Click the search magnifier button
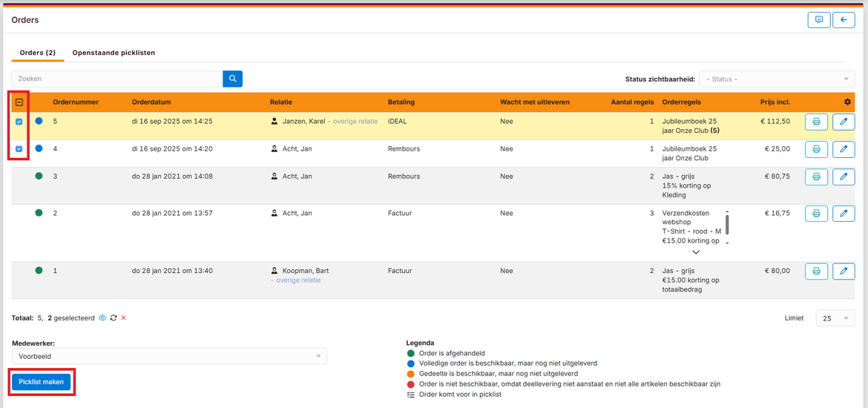Viewport: 868px width, 408px height. click(x=232, y=79)
